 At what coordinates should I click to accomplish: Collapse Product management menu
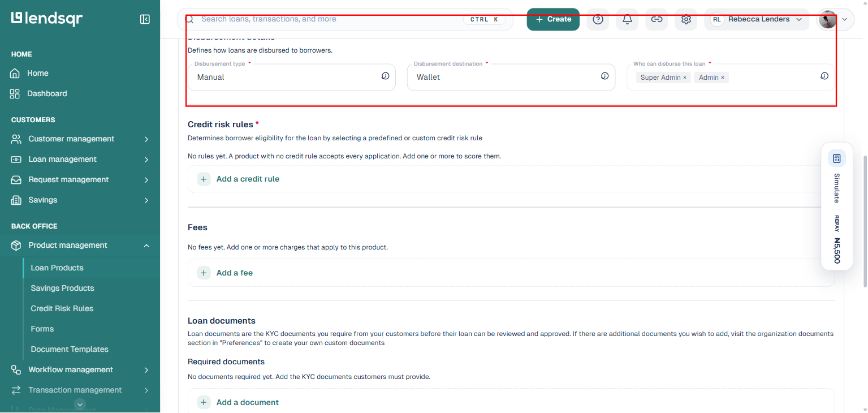80,245
